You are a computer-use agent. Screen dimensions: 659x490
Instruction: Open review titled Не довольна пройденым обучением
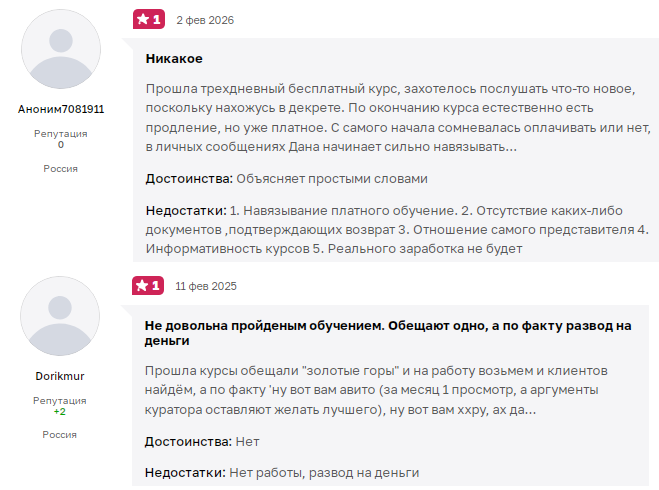coord(388,333)
